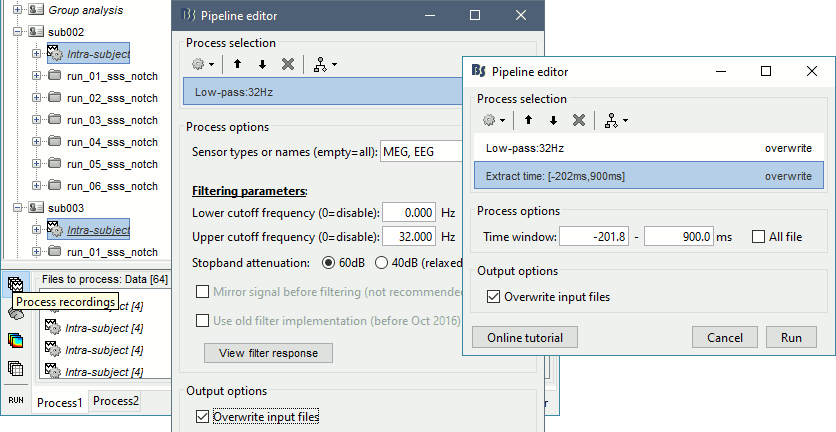Click Brainstorm logo of back Pipeline editor
836x432 pixels.
(188, 15)
